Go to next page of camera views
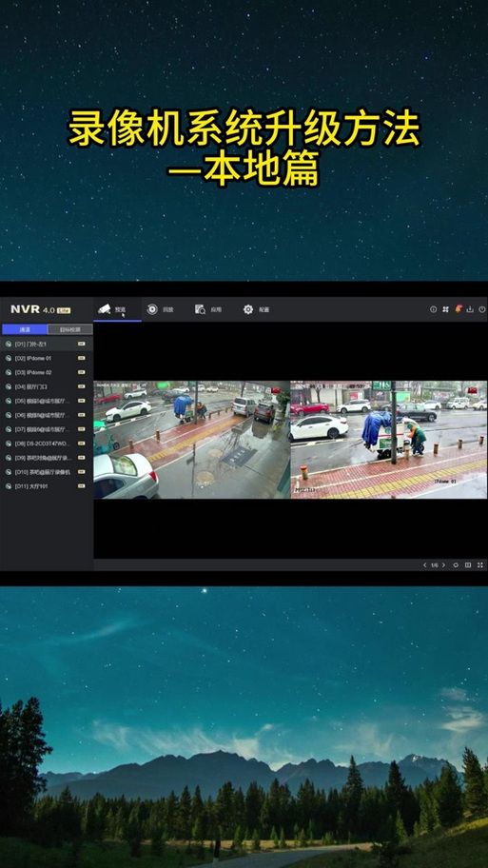 (x=443, y=565)
